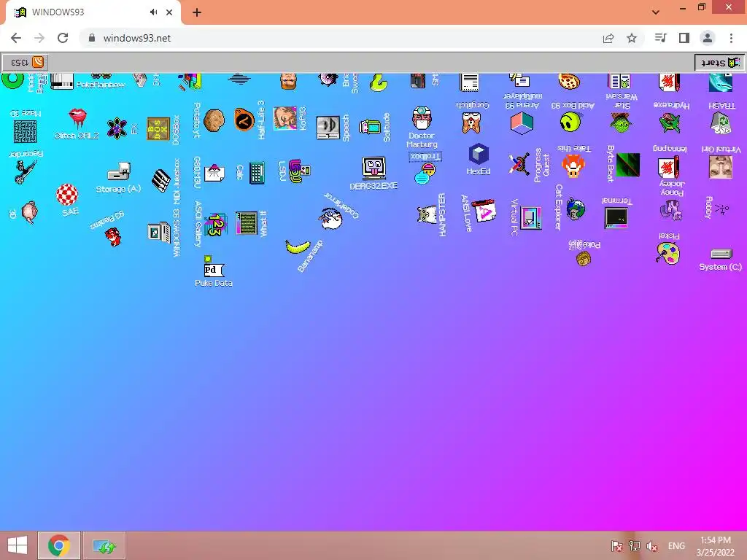Launch the Virtual Girl face icon
Viewport: 747px width, 560px height.
coord(720,167)
